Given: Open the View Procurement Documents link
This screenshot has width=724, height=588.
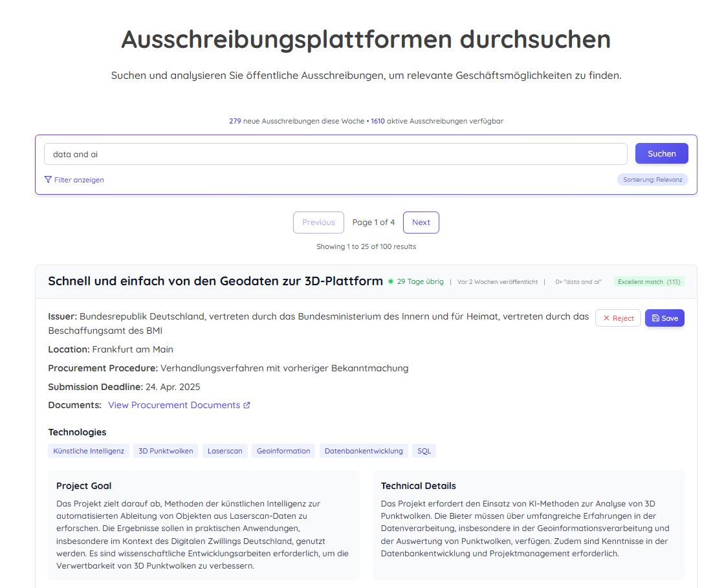Looking at the screenshot, I should tap(179, 405).
